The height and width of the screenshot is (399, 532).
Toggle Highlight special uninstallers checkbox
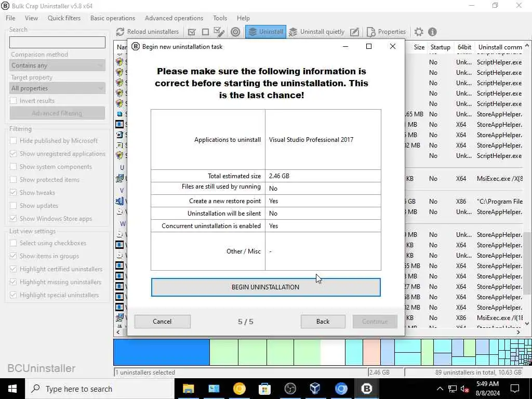[x=13, y=295]
